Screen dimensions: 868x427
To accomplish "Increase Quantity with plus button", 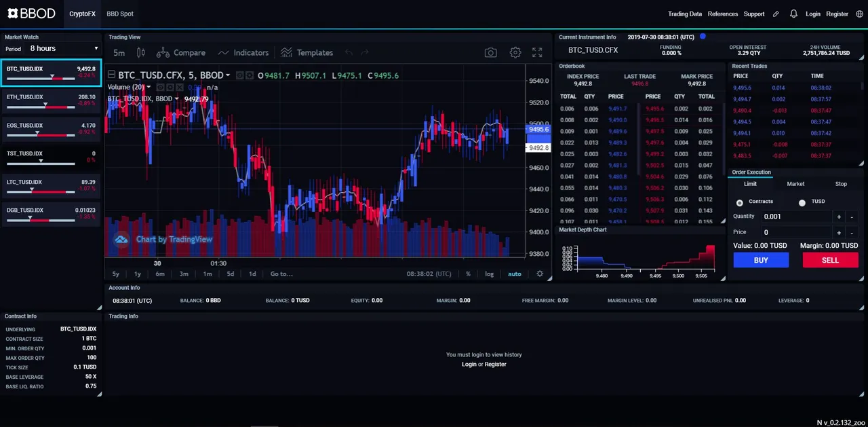I will click(x=839, y=217).
